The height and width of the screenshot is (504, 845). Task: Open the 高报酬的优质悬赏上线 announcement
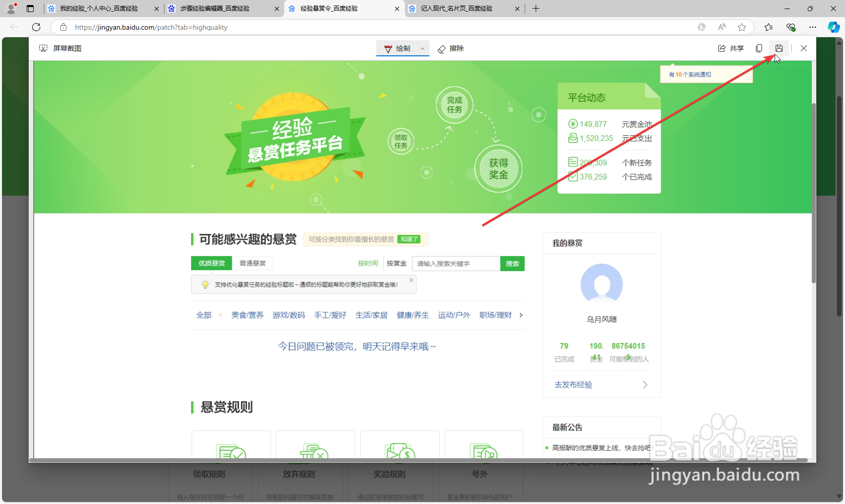tap(601, 448)
